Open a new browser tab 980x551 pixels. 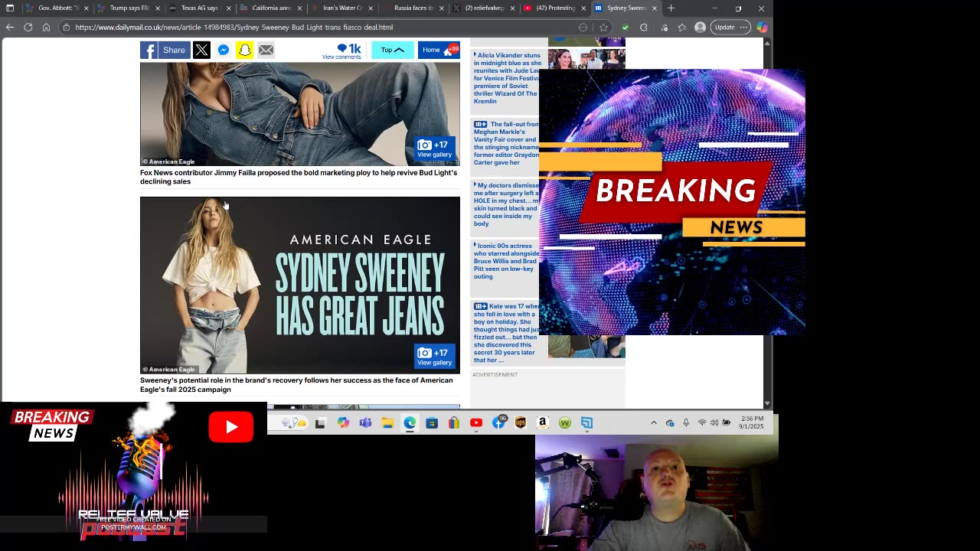tap(671, 8)
